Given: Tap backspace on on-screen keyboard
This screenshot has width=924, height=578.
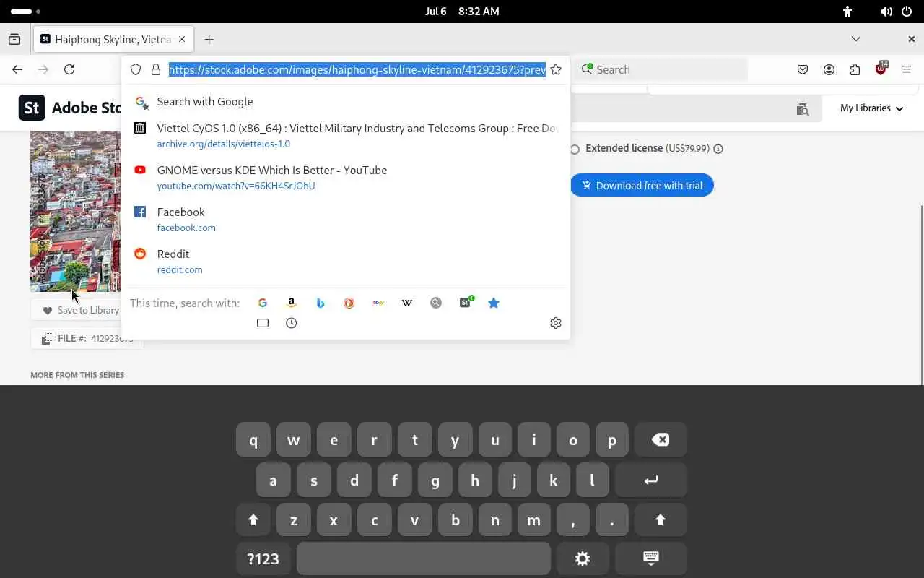Looking at the screenshot, I should (x=661, y=440).
